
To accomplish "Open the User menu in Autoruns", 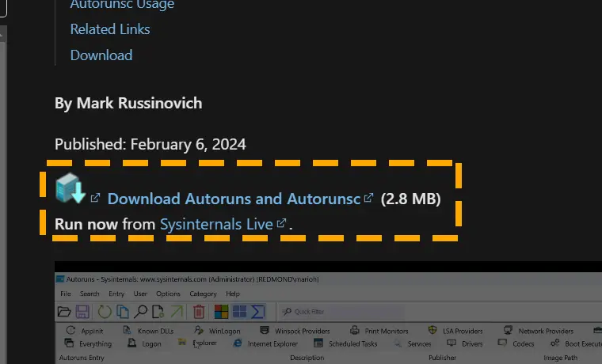I will [140, 294].
